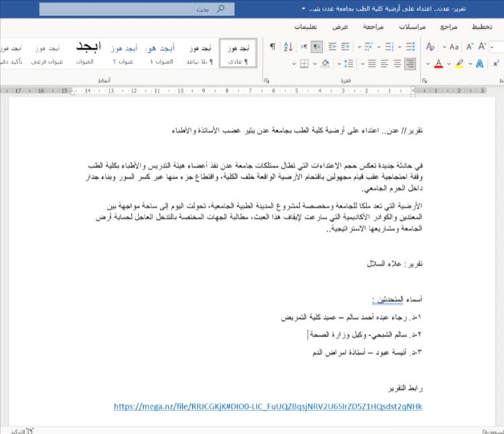
Task: Open the mega.nz report hyperlink
Action: [267, 406]
